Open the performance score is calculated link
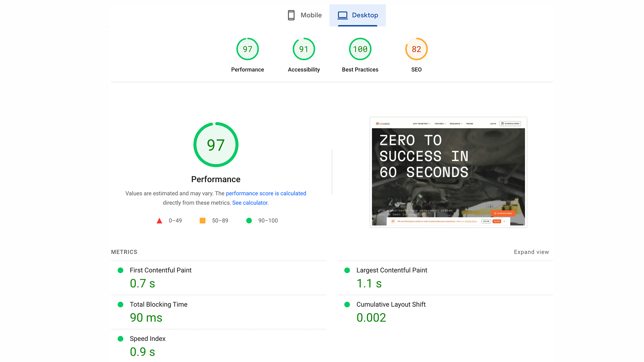The width and height of the screenshot is (644, 362). point(266,193)
